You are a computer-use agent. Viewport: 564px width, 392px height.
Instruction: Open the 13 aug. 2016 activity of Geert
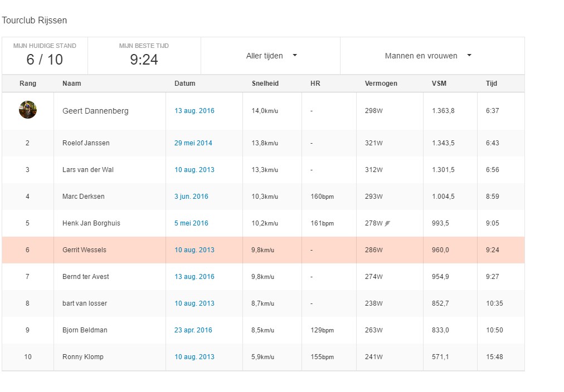tap(194, 111)
